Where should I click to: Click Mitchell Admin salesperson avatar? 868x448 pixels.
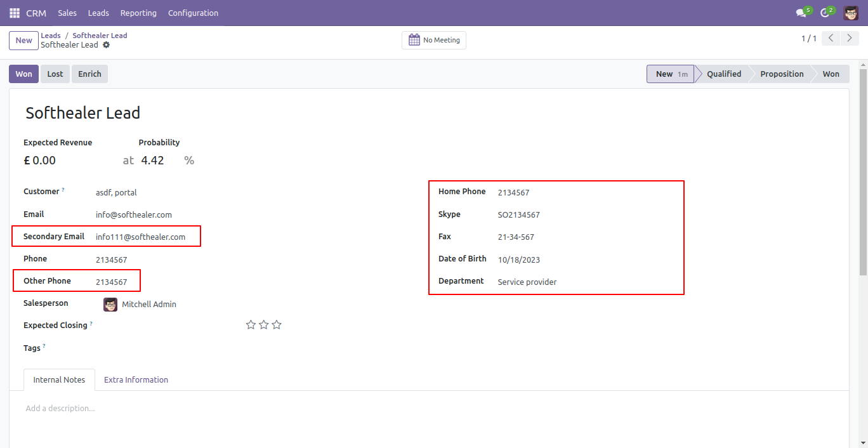[110, 305]
